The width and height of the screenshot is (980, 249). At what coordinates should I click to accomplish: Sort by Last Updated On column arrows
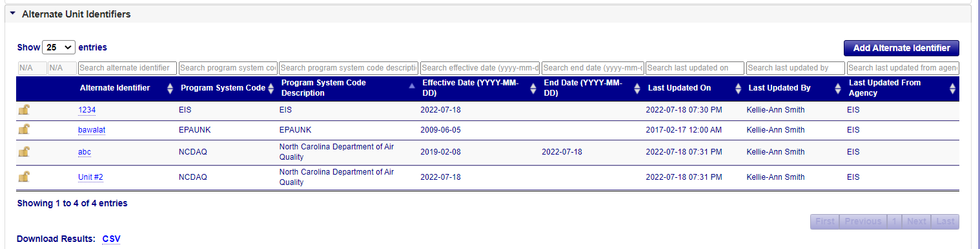coord(738,89)
